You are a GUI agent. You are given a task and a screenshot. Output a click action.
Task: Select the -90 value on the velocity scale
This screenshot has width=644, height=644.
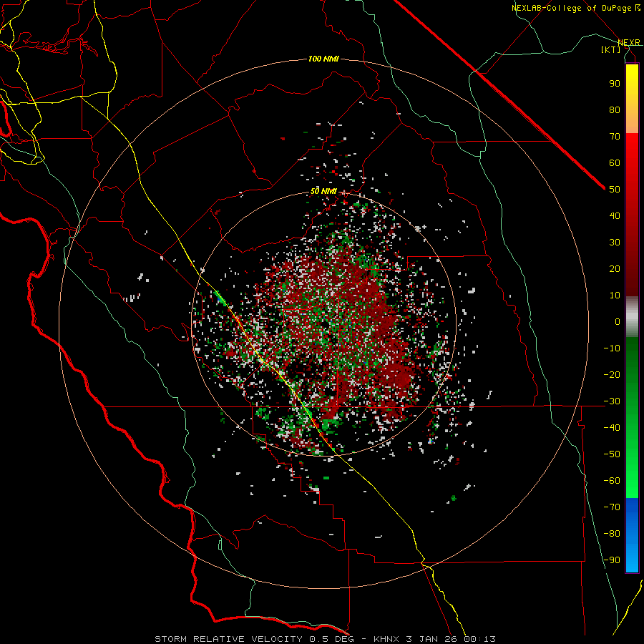click(612, 560)
